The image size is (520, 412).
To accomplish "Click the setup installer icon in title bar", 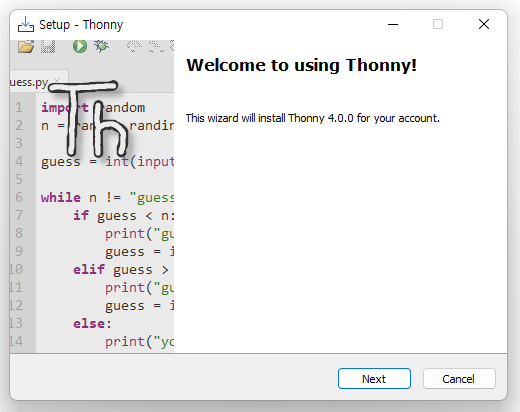I will point(26,24).
